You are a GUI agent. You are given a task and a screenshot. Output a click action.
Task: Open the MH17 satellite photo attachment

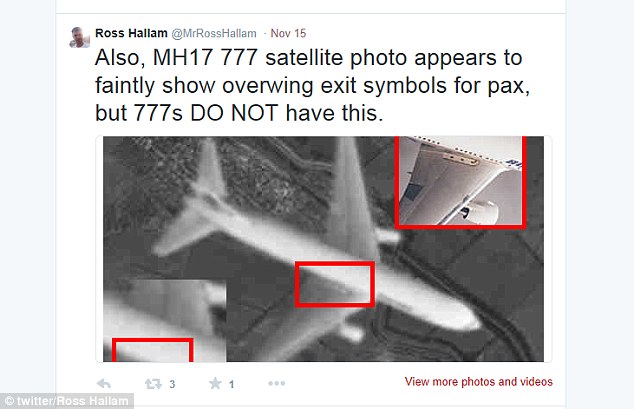point(323,249)
